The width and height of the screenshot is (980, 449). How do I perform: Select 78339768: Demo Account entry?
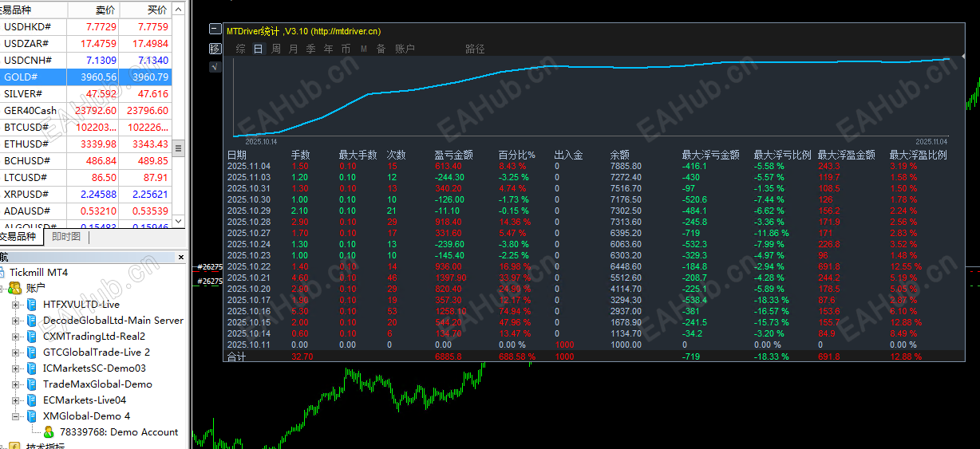tap(119, 431)
